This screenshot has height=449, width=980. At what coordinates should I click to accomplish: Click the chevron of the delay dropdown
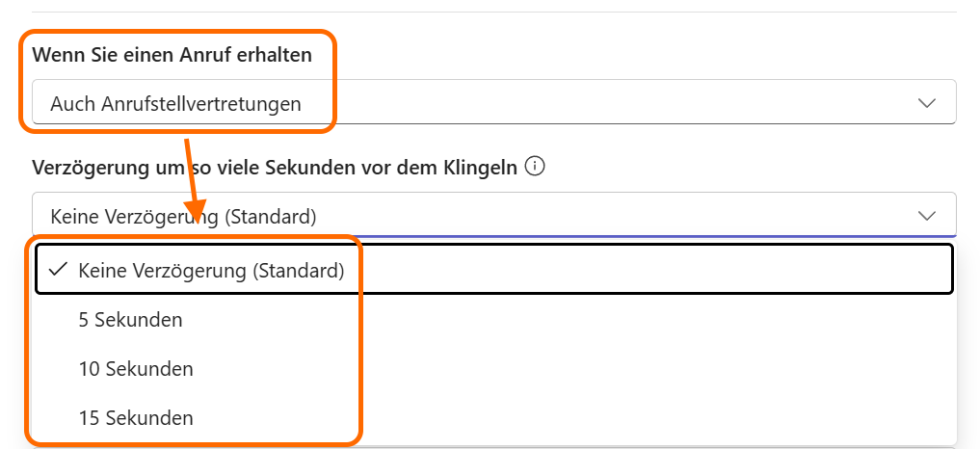point(927,216)
